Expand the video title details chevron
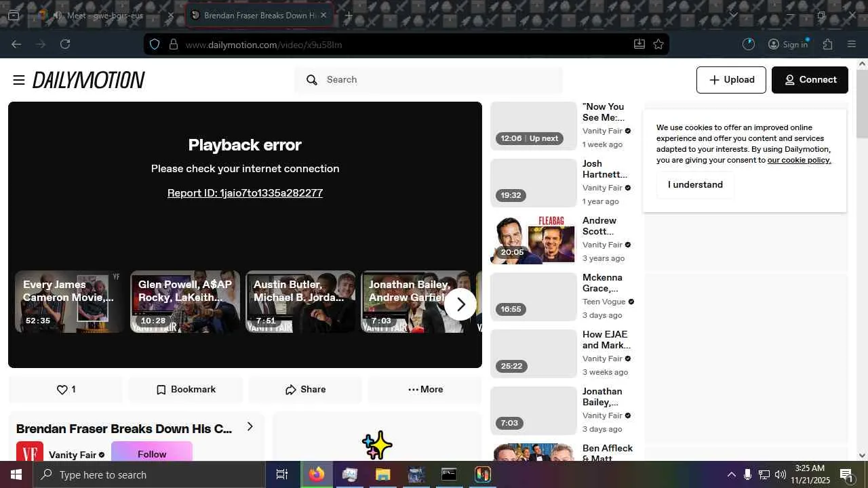This screenshot has width=868, height=488. coord(250,426)
